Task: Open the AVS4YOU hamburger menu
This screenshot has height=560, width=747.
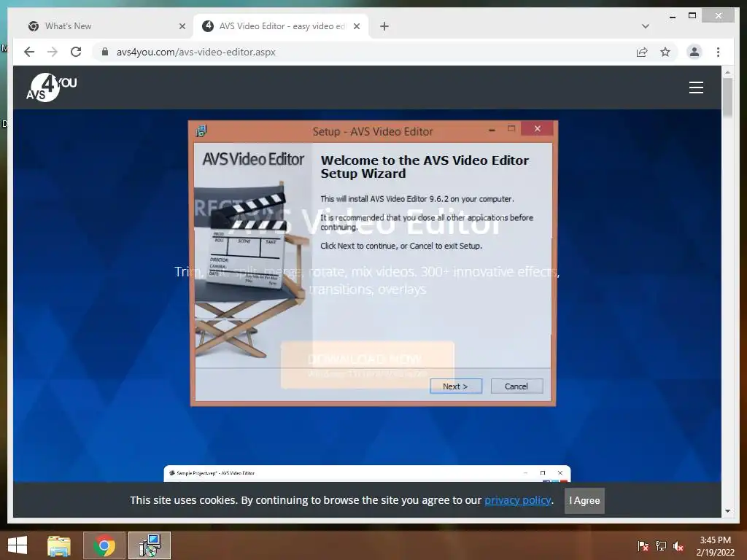Action: (x=696, y=87)
